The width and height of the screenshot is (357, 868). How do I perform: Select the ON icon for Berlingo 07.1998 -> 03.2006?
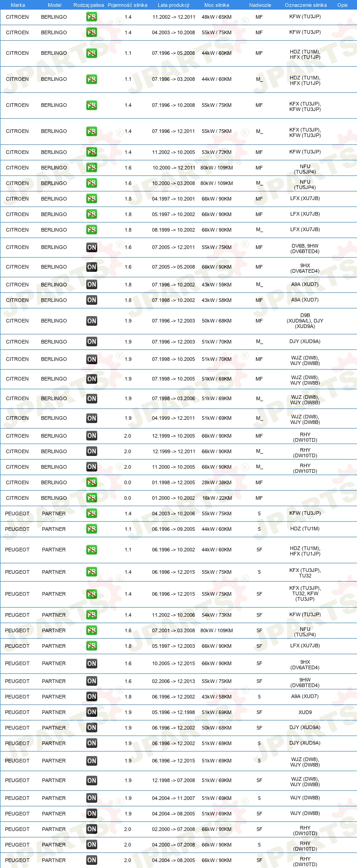[92, 398]
